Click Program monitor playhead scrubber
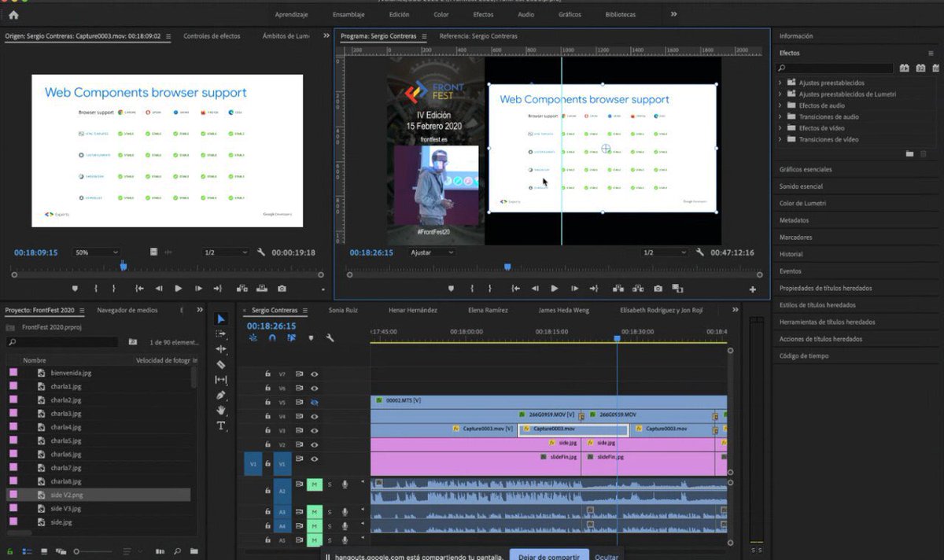The image size is (944, 560). 507,267
